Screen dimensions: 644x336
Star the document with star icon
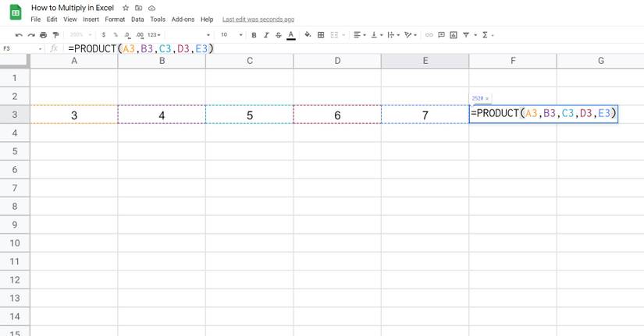click(x=126, y=8)
